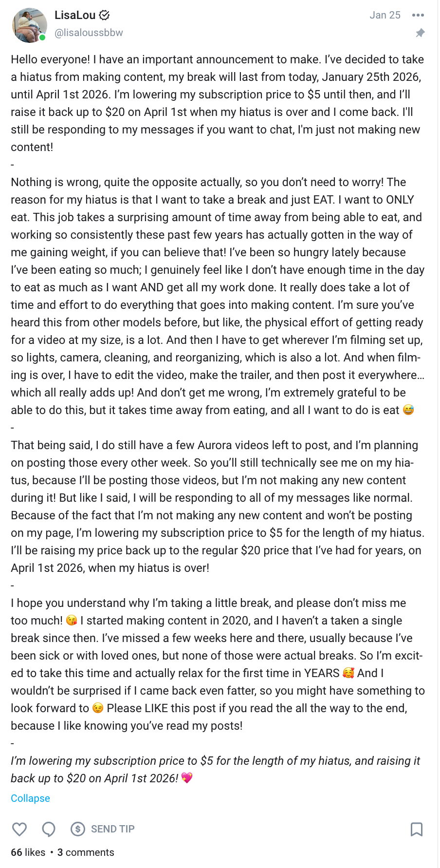Open the three-dot post options menu
The image size is (440, 868).
pyautogui.click(x=418, y=15)
